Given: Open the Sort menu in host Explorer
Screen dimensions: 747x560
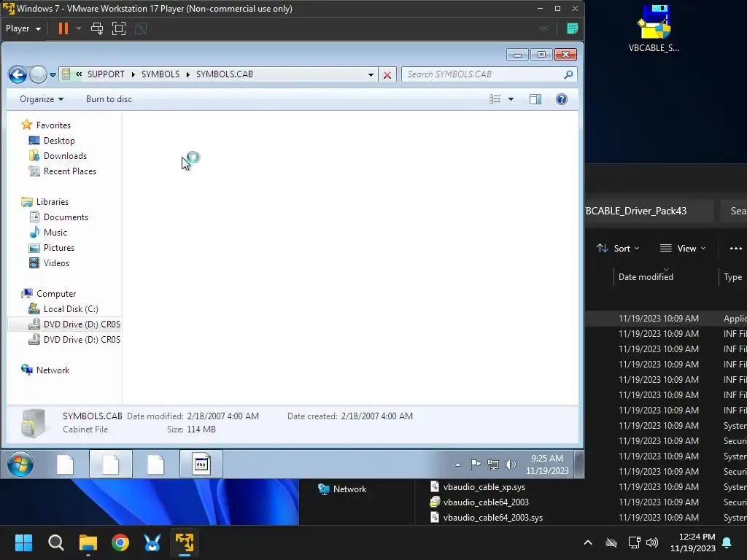Looking at the screenshot, I should (618, 248).
